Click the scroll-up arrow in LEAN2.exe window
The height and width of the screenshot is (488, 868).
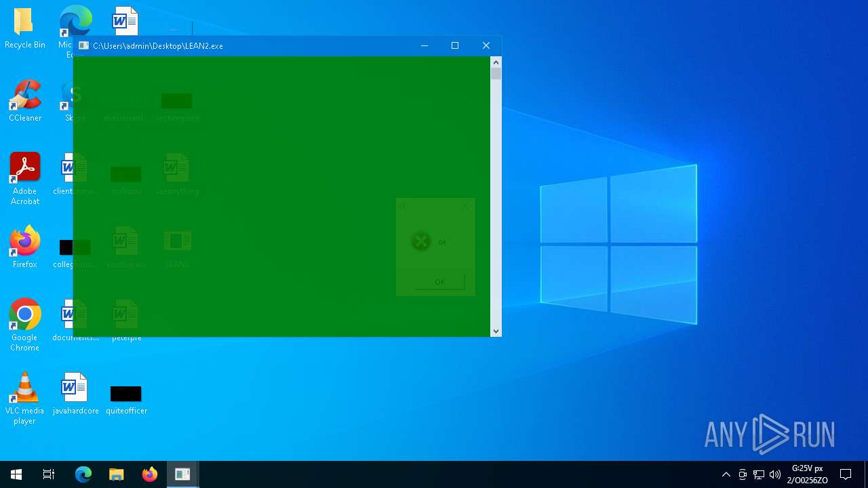tap(496, 62)
